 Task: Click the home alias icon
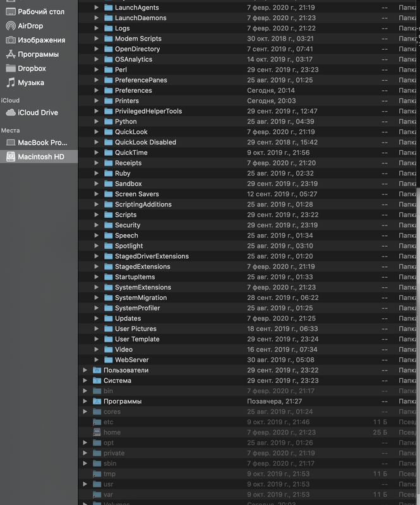97,432
